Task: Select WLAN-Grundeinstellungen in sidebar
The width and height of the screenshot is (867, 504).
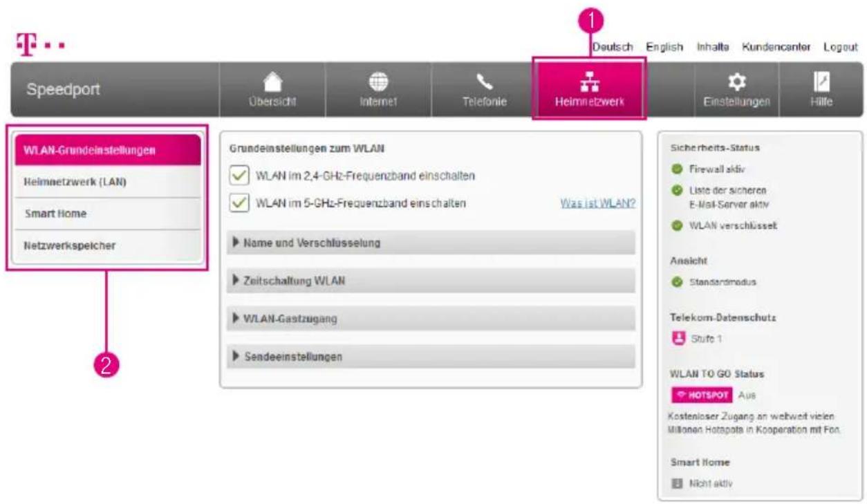Action: [108, 150]
